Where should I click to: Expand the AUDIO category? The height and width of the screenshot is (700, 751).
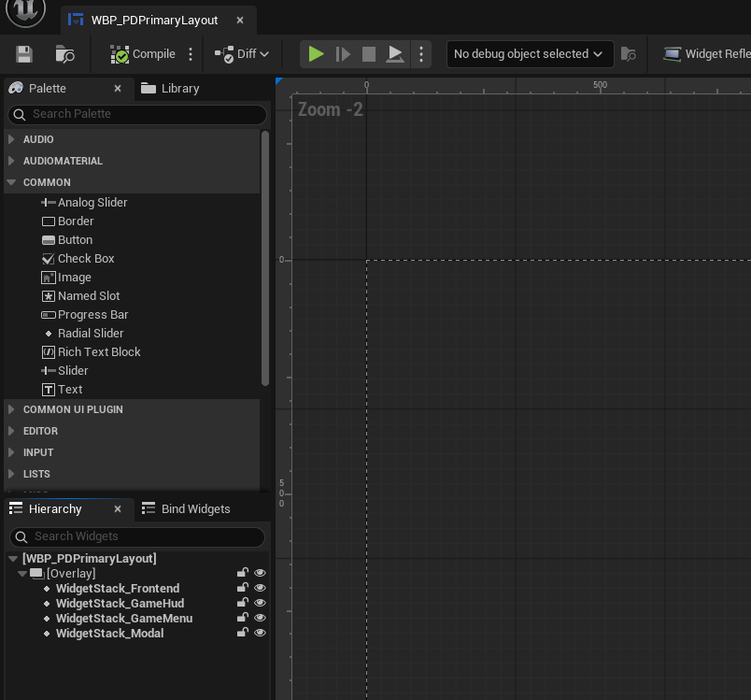coord(11,139)
